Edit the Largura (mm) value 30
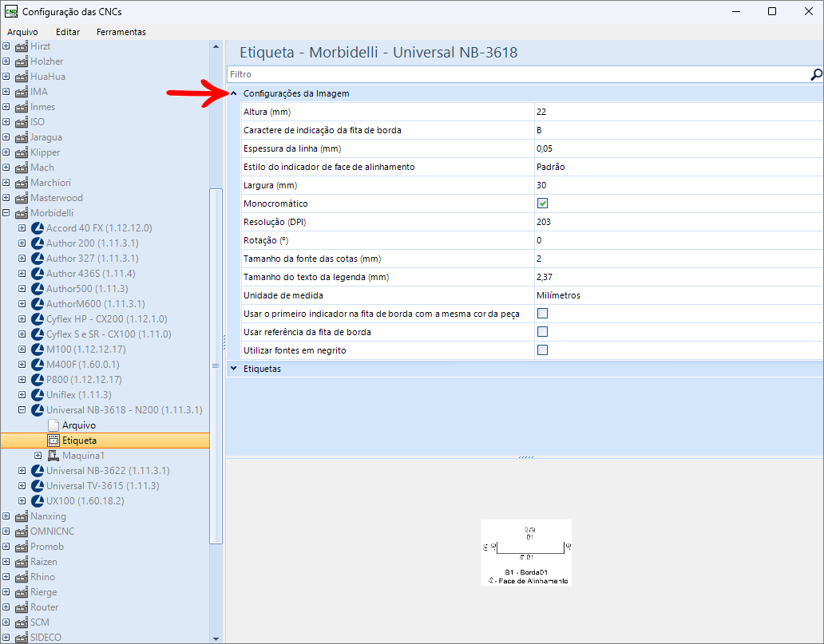This screenshot has height=644, width=824. point(679,185)
